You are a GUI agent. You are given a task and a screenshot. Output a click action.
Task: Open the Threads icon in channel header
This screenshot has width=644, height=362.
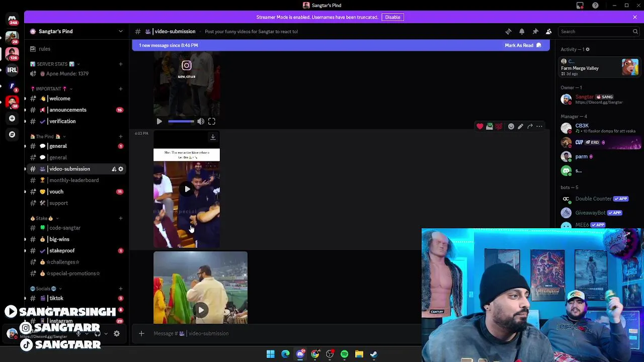click(x=508, y=31)
